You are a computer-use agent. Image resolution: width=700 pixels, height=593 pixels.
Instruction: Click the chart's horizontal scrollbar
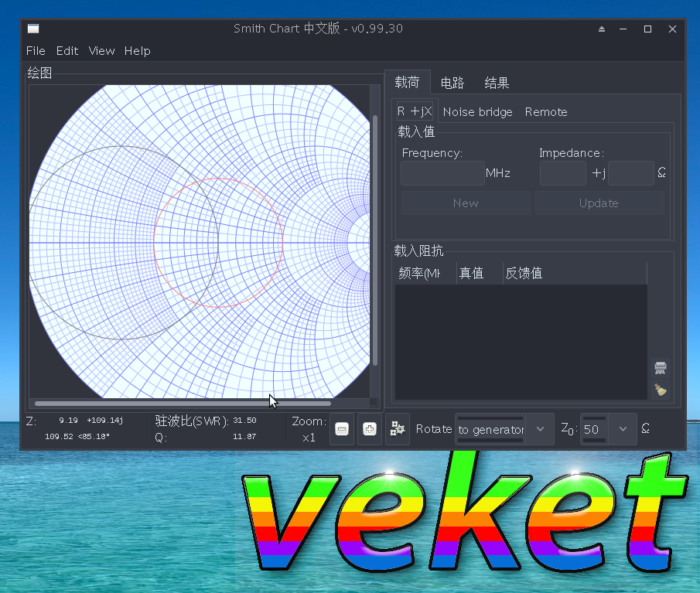tap(183, 404)
